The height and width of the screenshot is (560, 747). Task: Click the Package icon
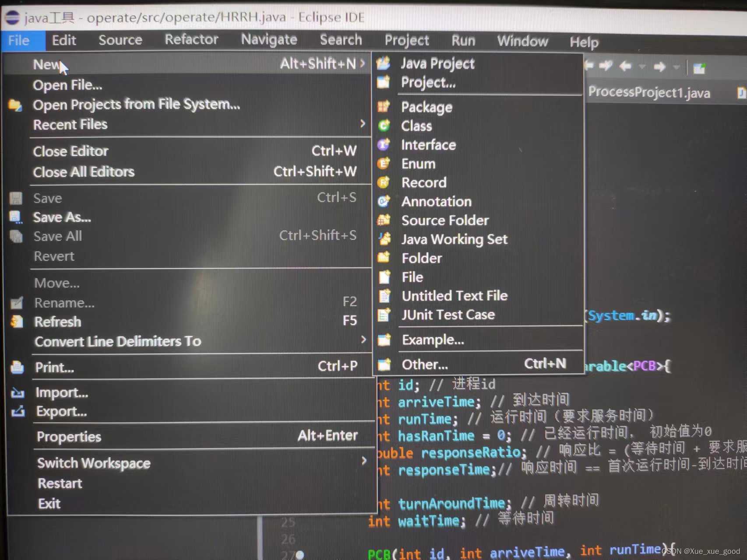(x=384, y=106)
